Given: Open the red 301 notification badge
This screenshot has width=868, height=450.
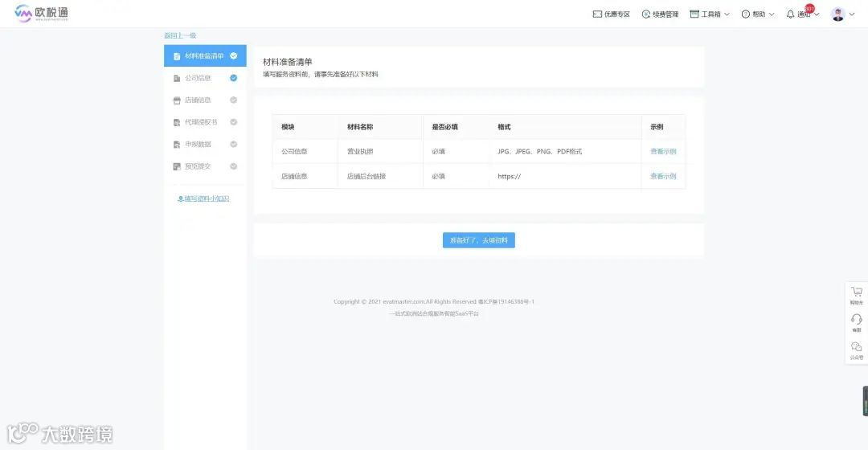Looking at the screenshot, I should (x=810, y=8).
